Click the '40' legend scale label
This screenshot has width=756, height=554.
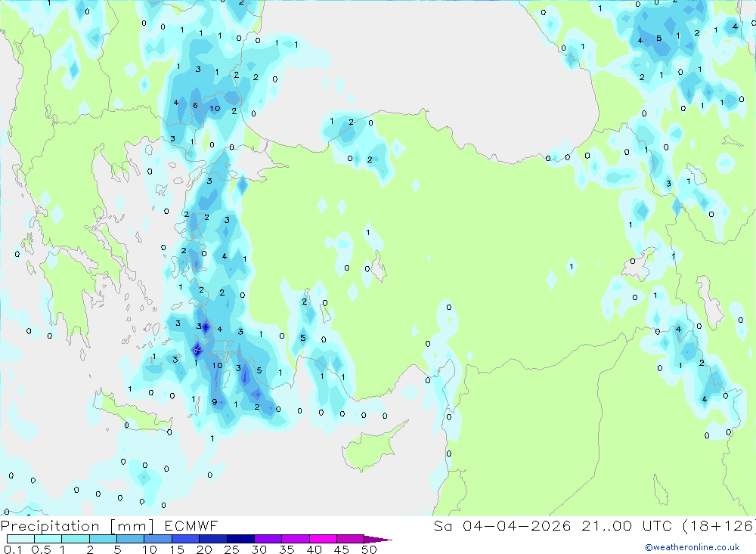[x=314, y=549]
